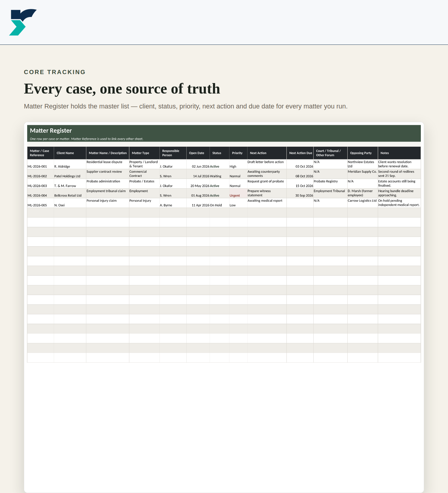Click the 'A. Byrne' responsible person cell
This screenshot has height=493, width=448.
(173, 203)
